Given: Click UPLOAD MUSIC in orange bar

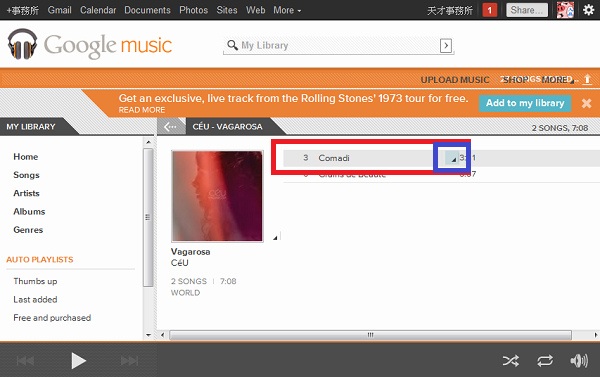Looking at the screenshot, I should pyautogui.click(x=455, y=80).
